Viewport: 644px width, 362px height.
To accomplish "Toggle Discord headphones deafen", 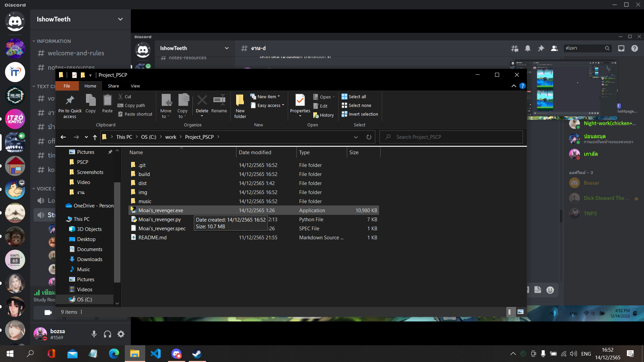I will point(107,334).
